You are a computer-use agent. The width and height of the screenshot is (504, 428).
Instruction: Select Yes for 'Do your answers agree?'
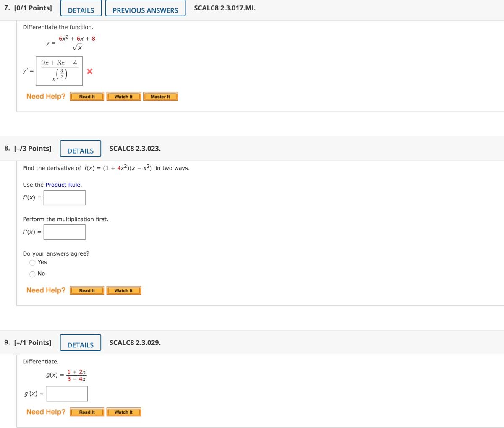(x=32, y=262)
